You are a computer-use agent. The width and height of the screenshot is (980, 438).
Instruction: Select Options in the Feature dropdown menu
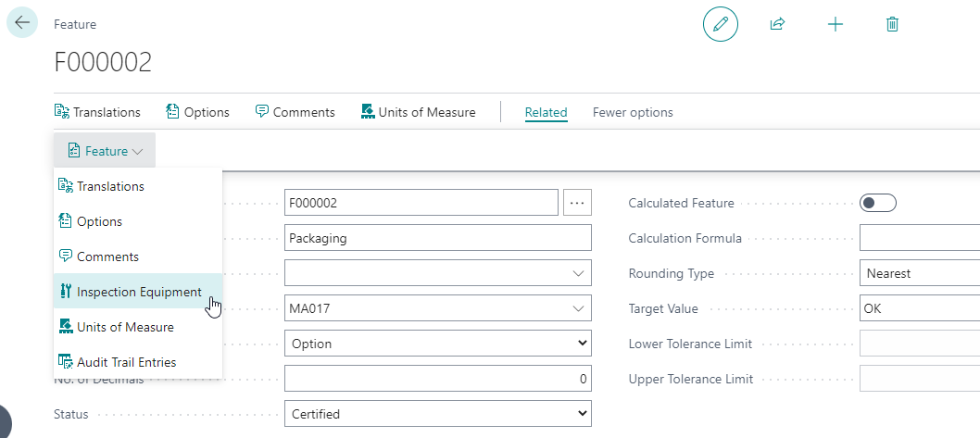(x=137, y=221)
